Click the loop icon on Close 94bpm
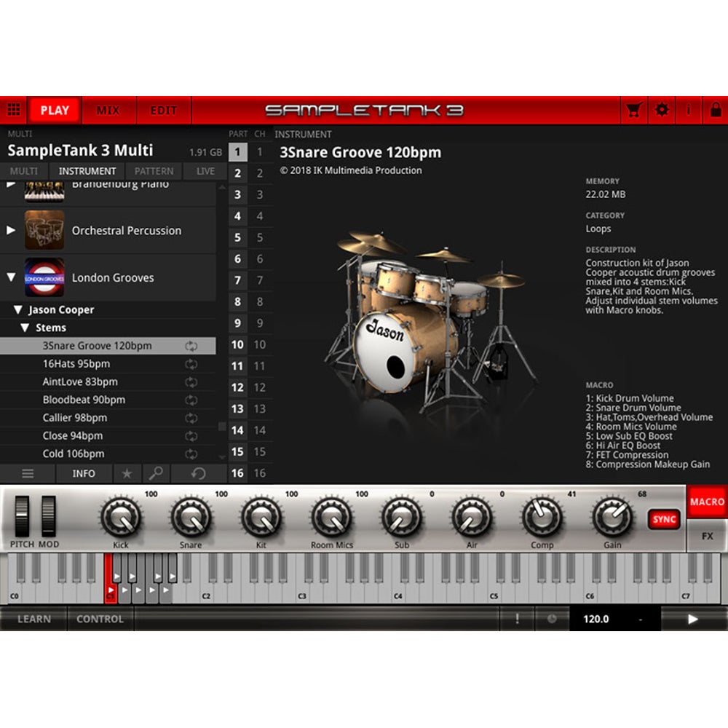The height and width of the screenshot is (728, 728). [x=191, y=436]
